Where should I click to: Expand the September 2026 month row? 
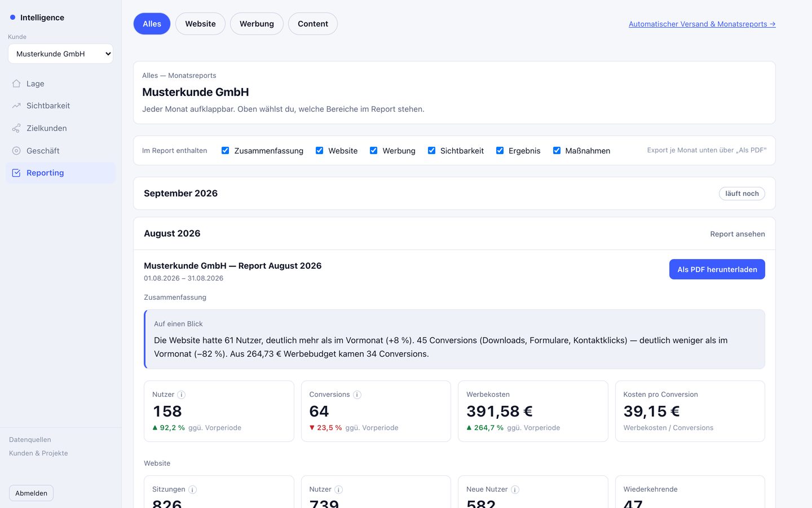[x=454, y=194]
